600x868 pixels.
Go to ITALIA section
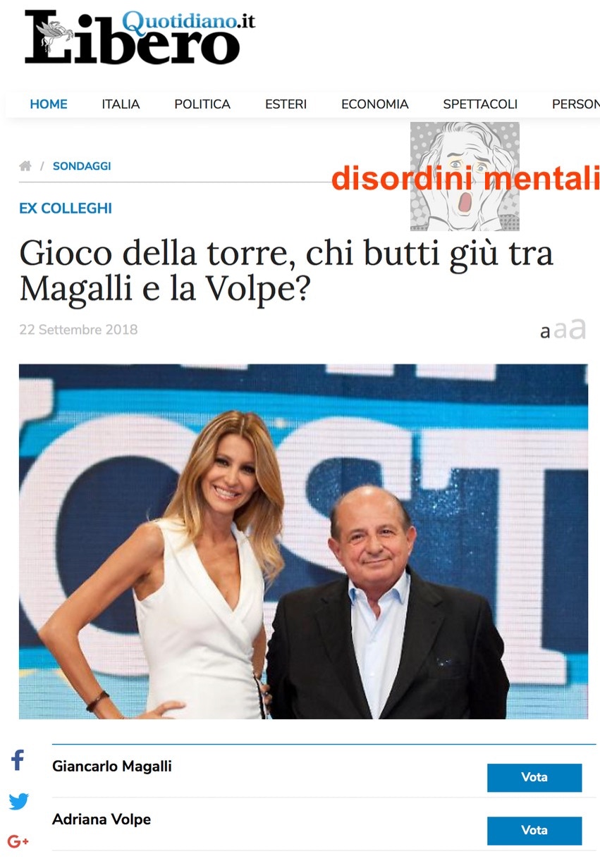[121, 104]
